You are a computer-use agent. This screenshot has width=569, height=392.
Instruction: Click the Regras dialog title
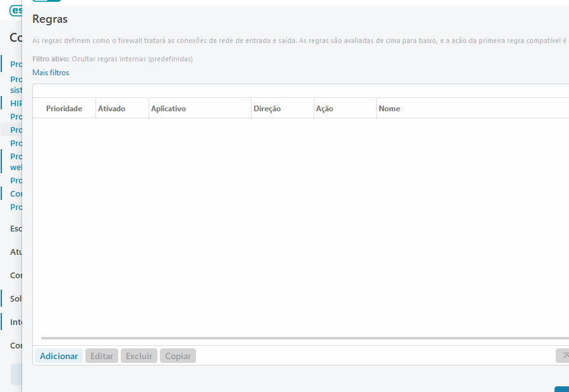click(x=49, y=19)
